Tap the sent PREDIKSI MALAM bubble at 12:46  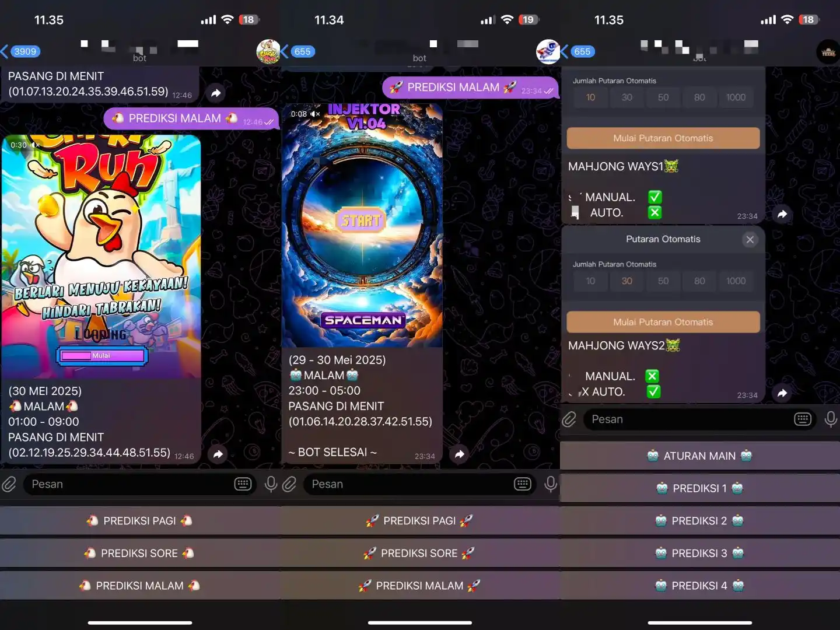tap(191, 118)
